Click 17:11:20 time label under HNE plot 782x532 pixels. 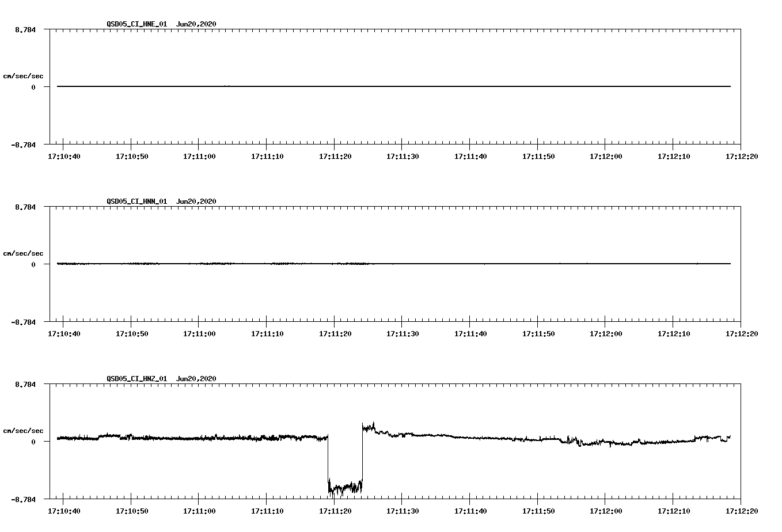click(x=335, y=156)
